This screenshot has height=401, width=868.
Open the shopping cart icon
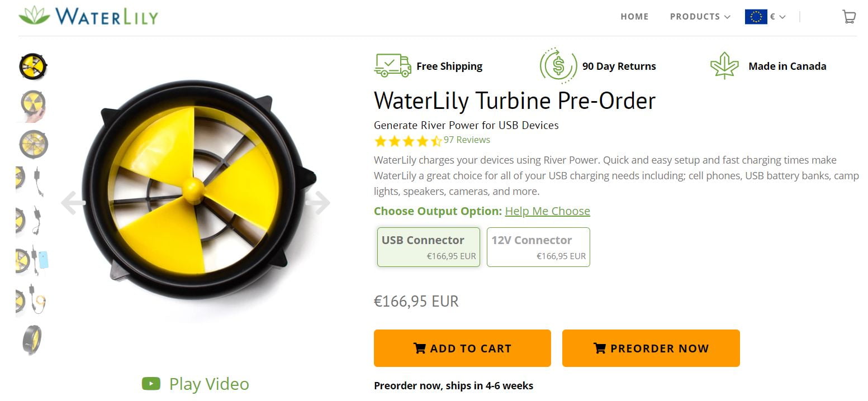coord(848,17)
